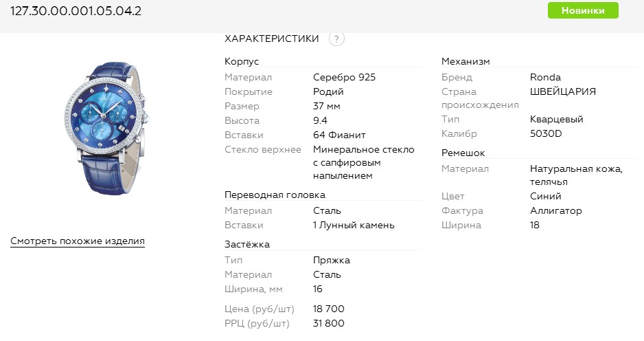Viewport: 644px width, 341px height.
Task: Click the blue watch product image
Action: (106, 129)
